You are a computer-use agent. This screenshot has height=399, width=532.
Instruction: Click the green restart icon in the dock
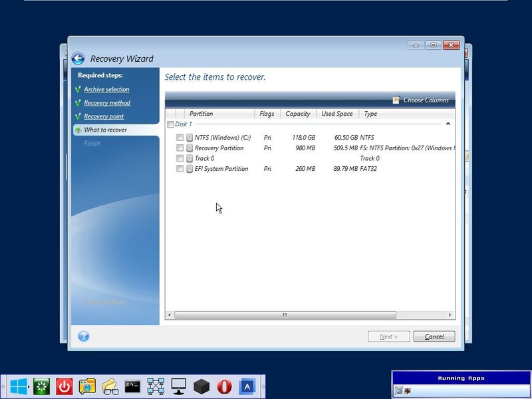(x=41, y=386)
